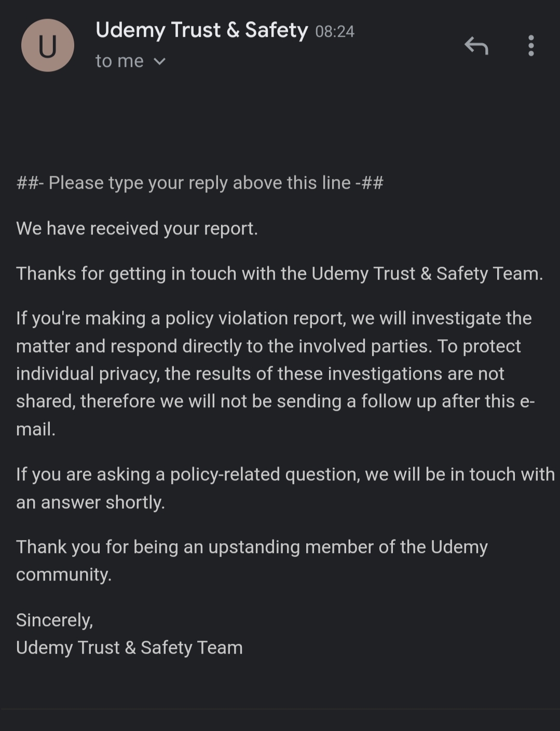
Task: Tap the 08:24 timestamp
Action: pyautogui.click(x=335, y=32)
